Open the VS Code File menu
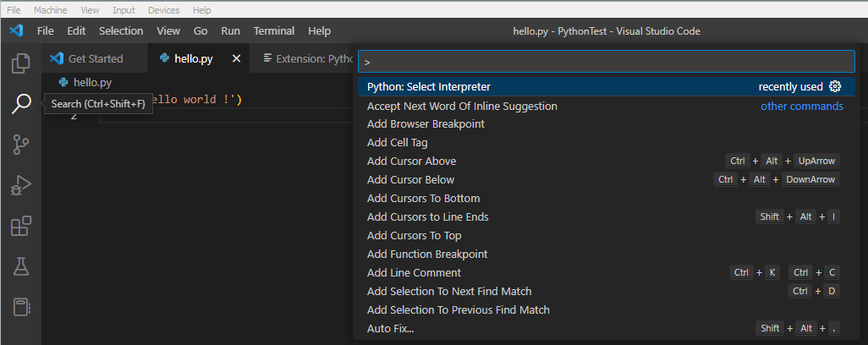 [x=46, y=31]
